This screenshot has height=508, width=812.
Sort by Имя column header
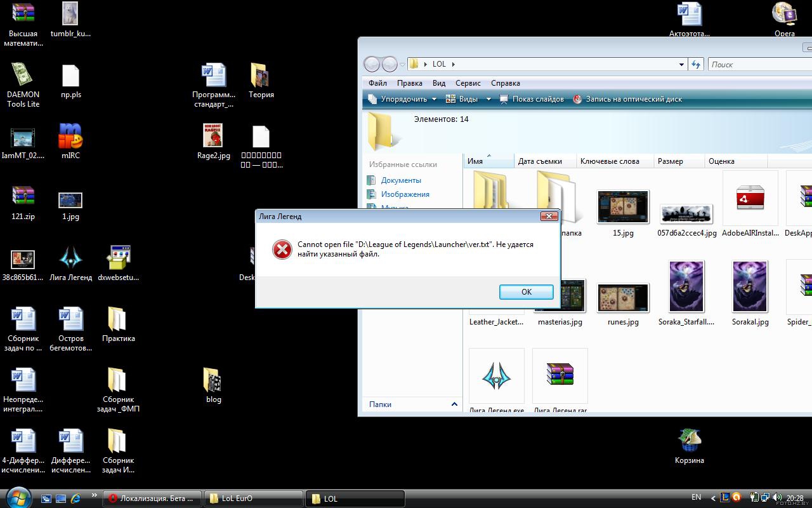point(488,161)
